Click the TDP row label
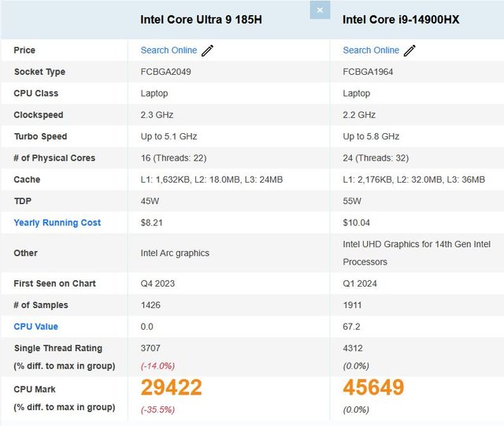The height and width of the screenshot is (426, 504). tap(23, 201)
